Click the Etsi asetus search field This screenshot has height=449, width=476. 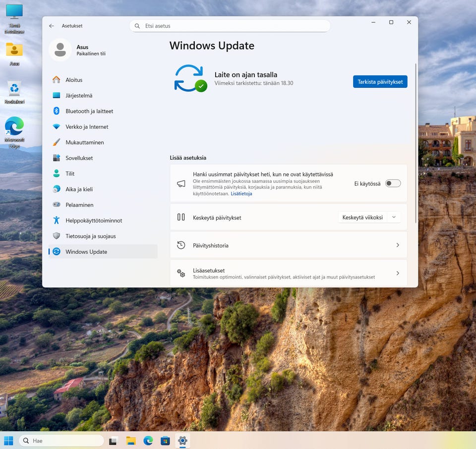click(x=230, y=26)
